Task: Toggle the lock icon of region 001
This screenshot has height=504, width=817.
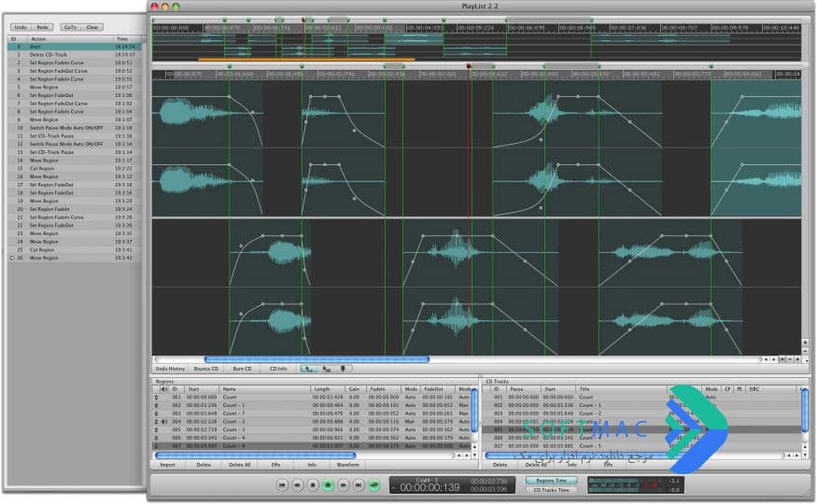Action: tap(156, 398)
